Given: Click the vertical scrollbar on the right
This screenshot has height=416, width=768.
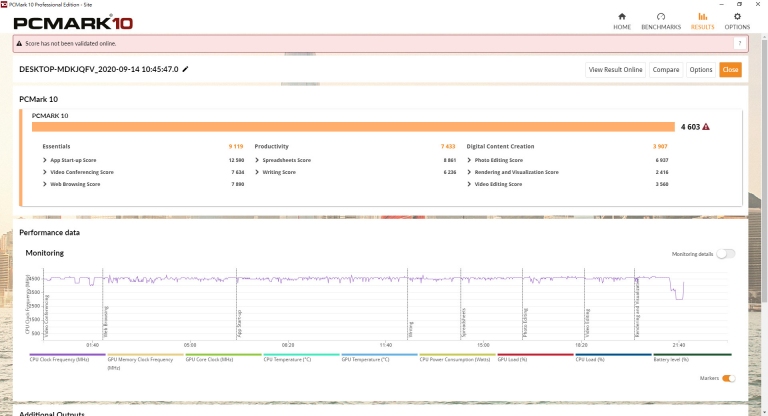Looking at the screenshot, I should click(x=765, y=171).
